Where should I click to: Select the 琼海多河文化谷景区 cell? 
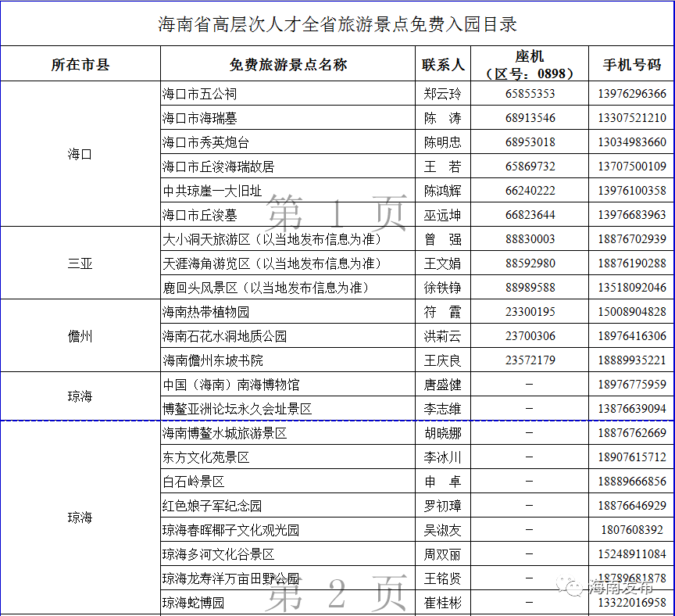(x=288, y=553)
